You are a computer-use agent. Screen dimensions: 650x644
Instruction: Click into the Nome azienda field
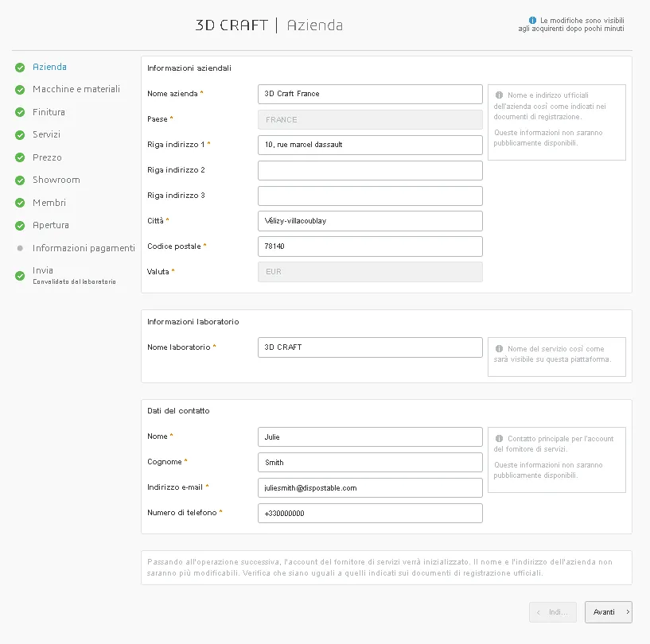pos(370,94)
